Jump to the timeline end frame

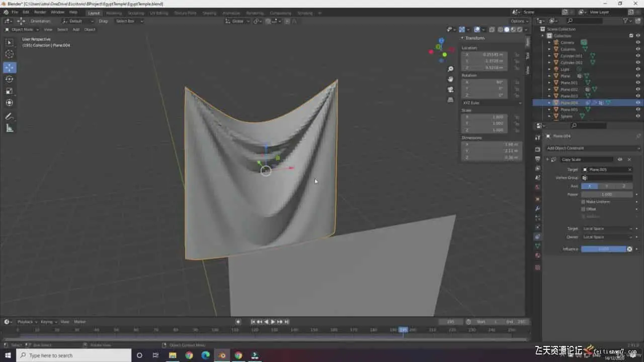tap(287, 322)
